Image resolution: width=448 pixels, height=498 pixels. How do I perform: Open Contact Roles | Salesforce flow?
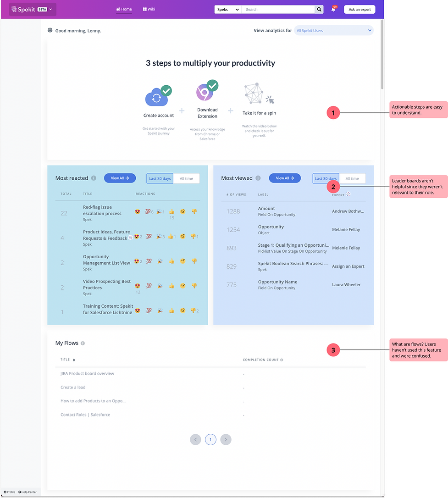[x=85, y=415]
